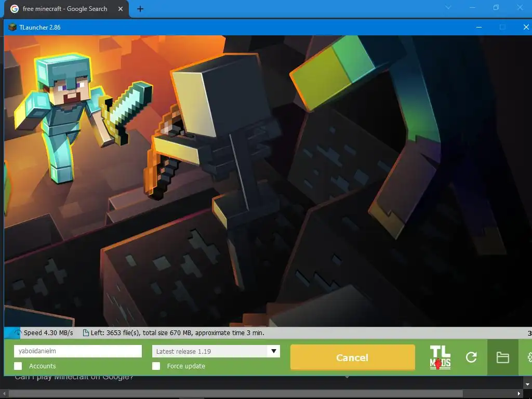
Task: Maximize the TLauncher 2.86 window
Action: [502, 27]
